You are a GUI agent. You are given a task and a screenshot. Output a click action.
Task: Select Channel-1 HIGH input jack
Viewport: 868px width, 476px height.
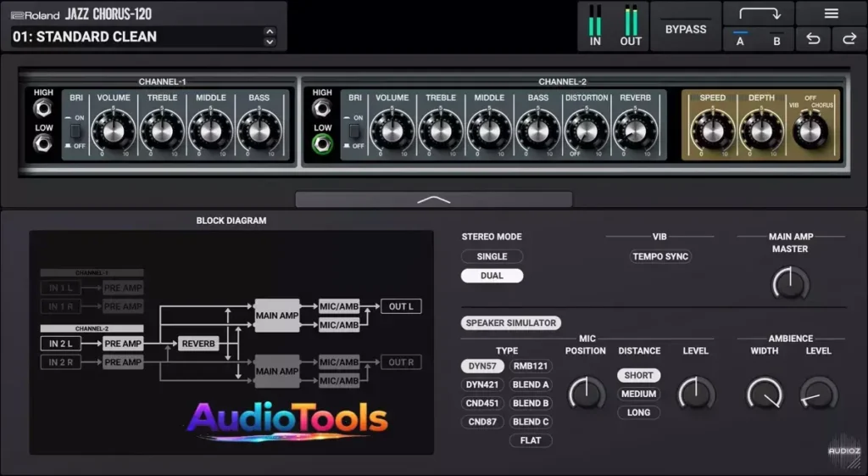tap(42, 108)
